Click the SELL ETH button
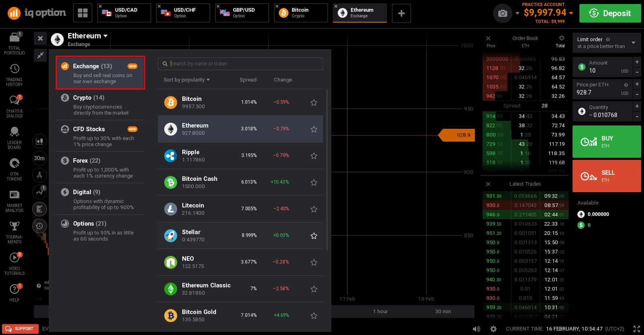This screenshot has width=644, height=335. tap(606, 176)
